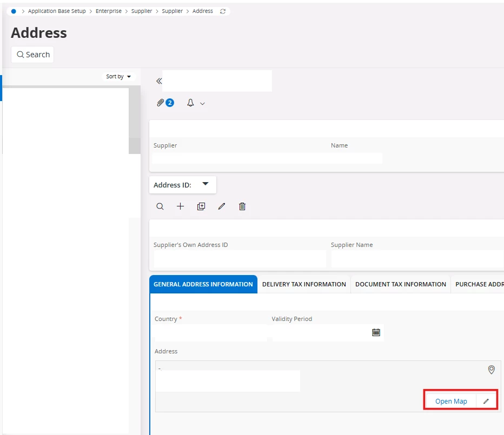Edit the address record with pencil icon
This screenshot has width=504, height=435.
tap(222, 206)
